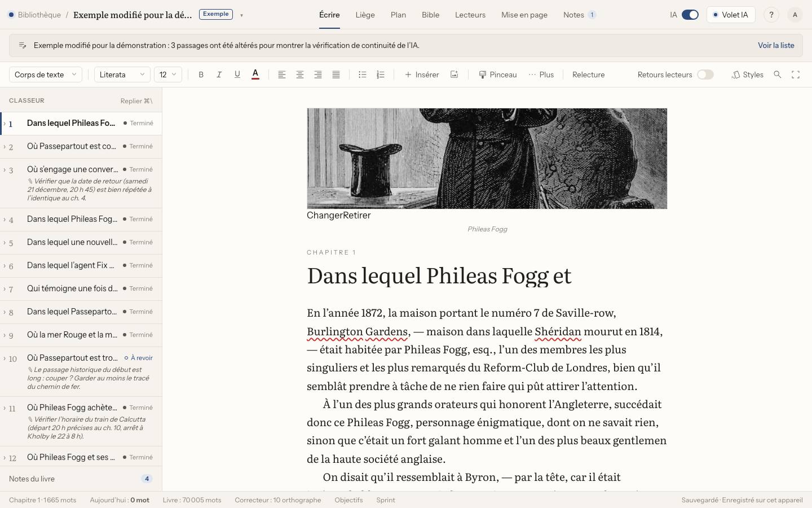The image size is (812, 508).
Task: Insert a numbered list
Action: [381, 75]
